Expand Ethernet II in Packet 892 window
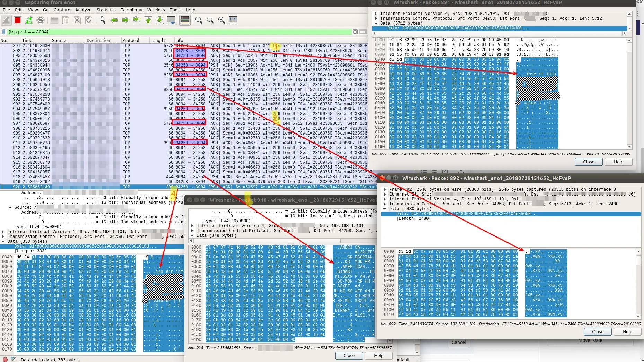Screen dimensions: 644x362 385,194
